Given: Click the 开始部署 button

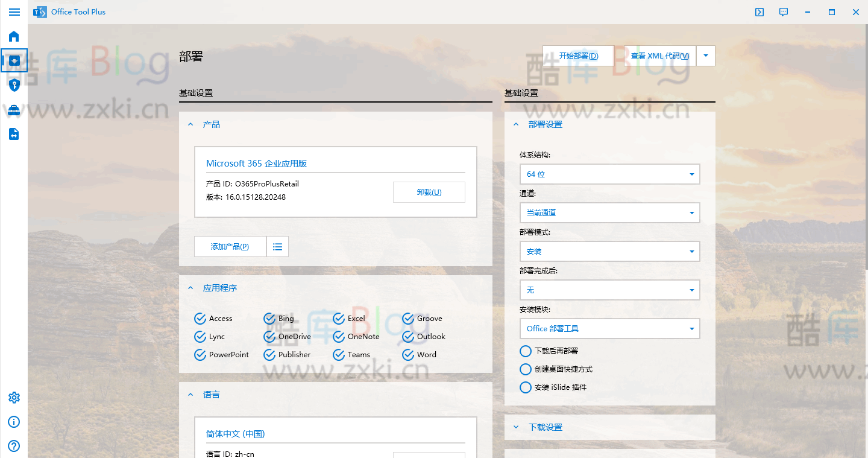Looking at the screenshot, I should click(x=577, y=56).
